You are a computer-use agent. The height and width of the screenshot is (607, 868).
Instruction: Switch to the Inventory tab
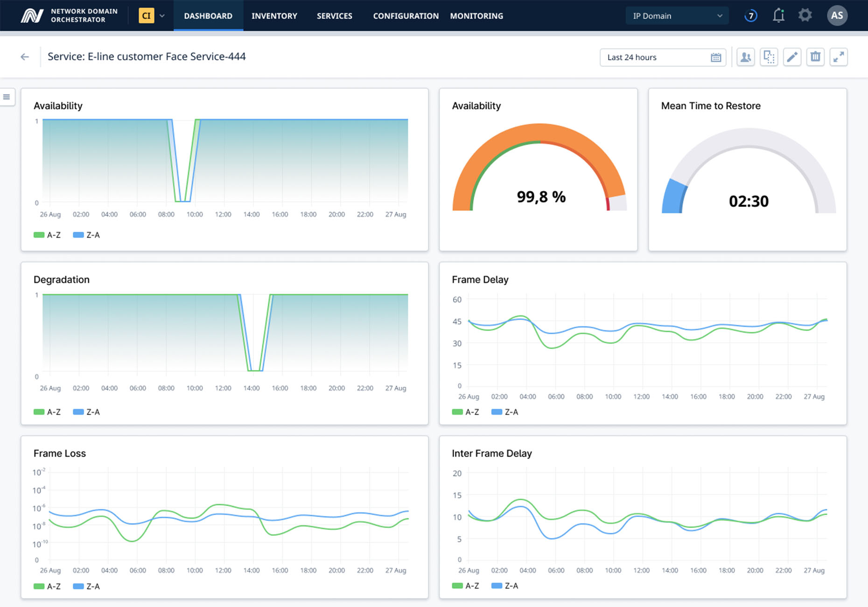tap(274, 16)
